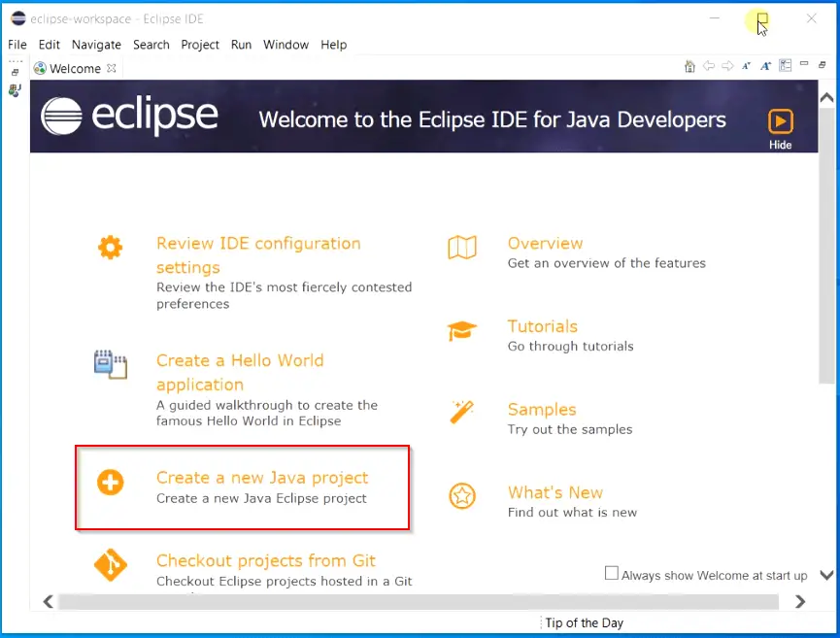
Task: Click the Eclipse logo in the banner
Action: pyautogui.click(x=129, y=116)
